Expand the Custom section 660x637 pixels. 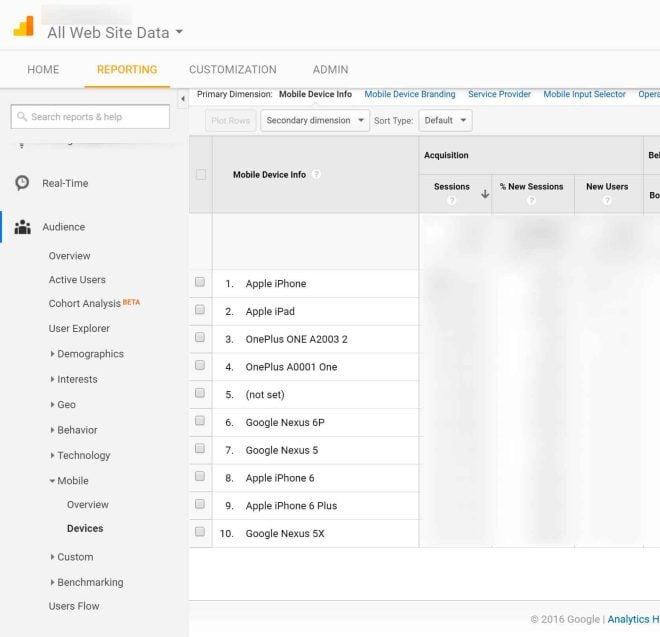click(x=72, y=557)
